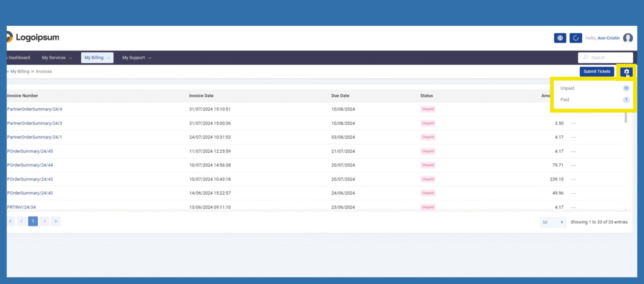Go to the last page arrow

56,221
